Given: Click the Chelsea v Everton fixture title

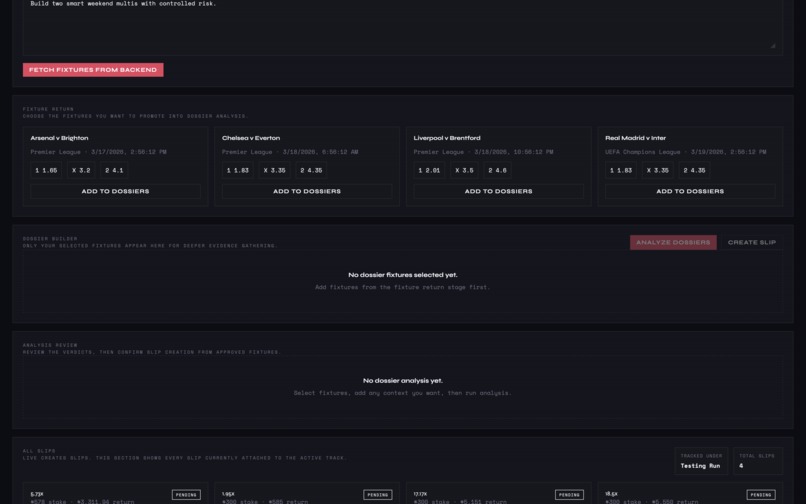Looking at the screenshot, I should 251,138.
